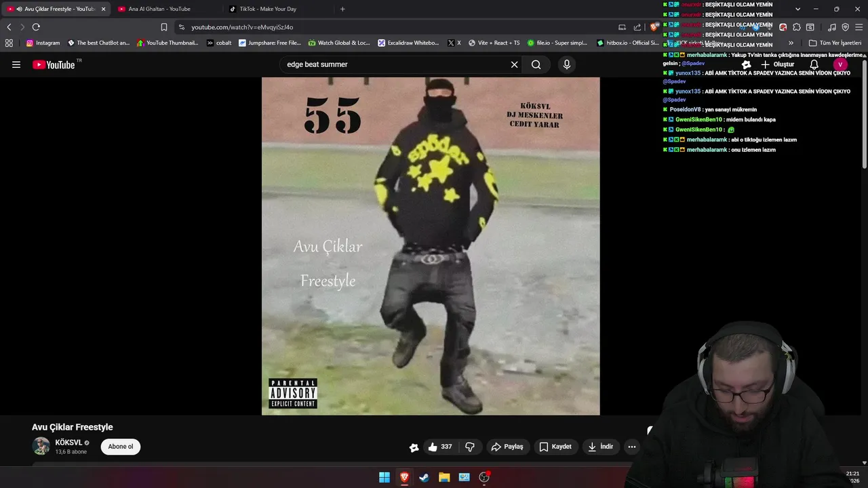Screen dimensions: 868x488
Task: Open the cobalt bookmark
Action: pos(220,43)
